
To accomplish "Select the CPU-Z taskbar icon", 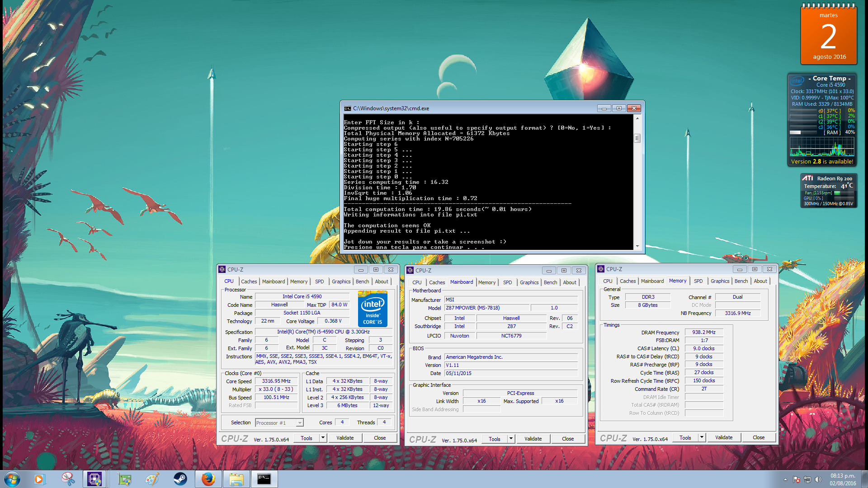I will pyautogui.click(x=94, y=479).
